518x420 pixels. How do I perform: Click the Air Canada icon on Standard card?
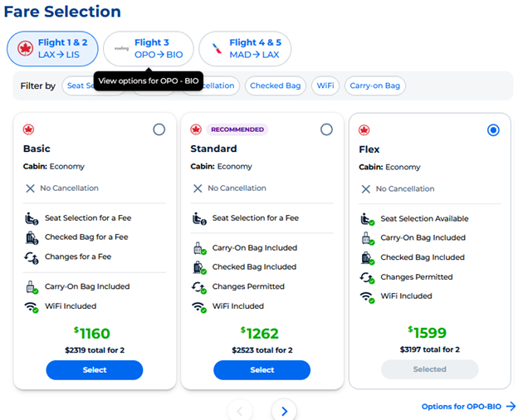click(x=196, y=129)
